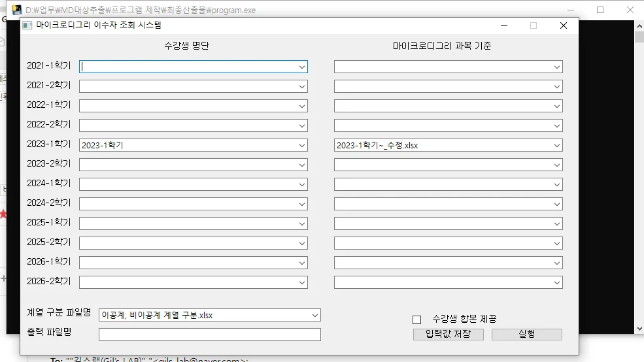The height and width of the screenshot is (362, 644).
Task: Enable the 수강생 합본 제공 checkbox
Action: (x=417, y=320)
